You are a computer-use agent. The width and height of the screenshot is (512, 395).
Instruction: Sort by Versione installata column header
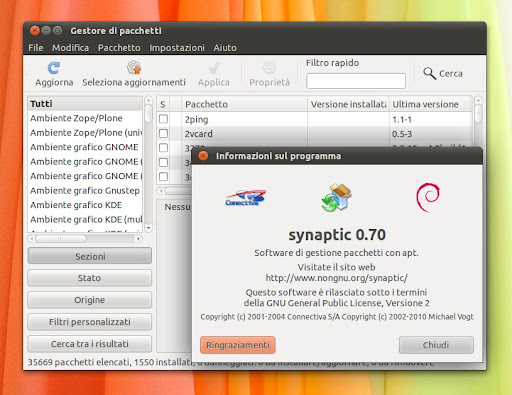pos(348,104)
